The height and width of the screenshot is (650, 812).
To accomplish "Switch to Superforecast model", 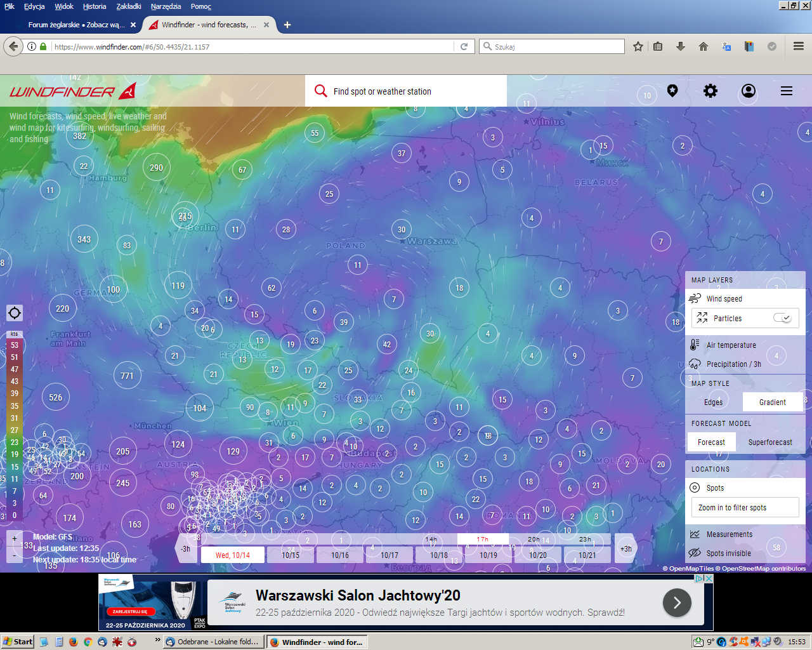I will click(769, 442).
